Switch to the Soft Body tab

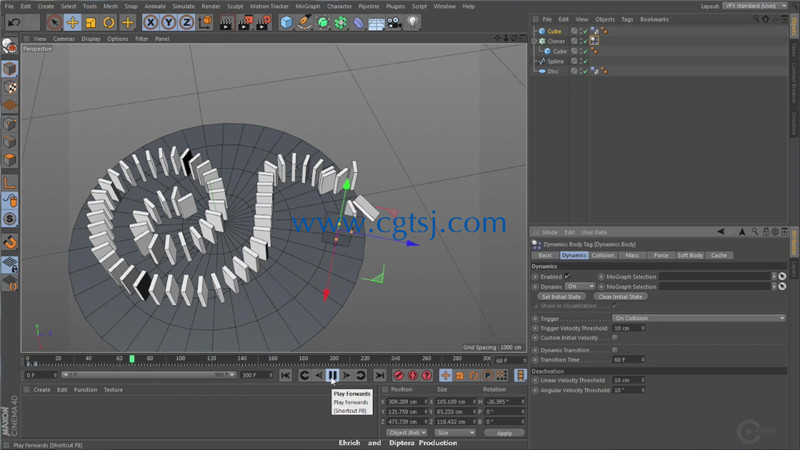690,255
